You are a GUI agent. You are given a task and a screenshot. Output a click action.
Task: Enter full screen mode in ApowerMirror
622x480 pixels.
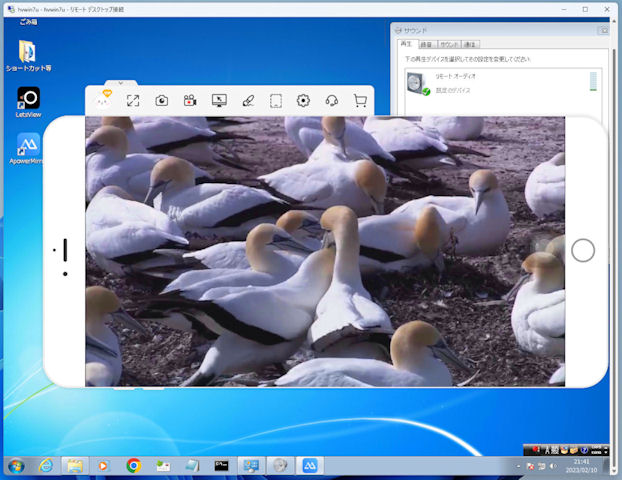point(133,101)
